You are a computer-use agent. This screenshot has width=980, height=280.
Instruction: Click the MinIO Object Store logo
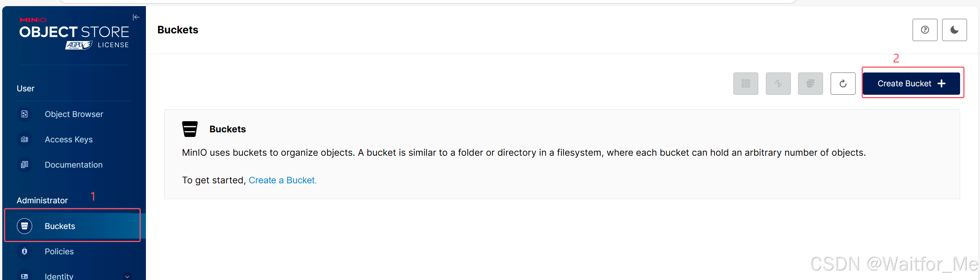coord(74,33)
